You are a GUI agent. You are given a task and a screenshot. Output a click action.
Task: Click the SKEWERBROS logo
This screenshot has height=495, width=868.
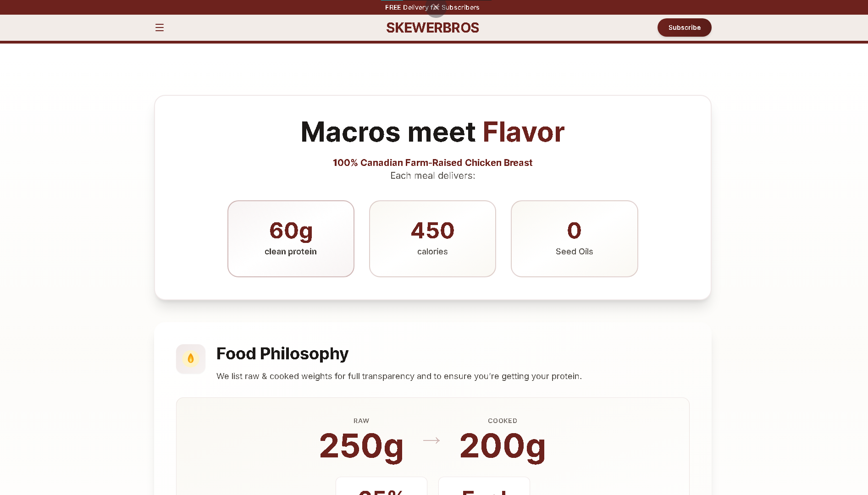point(432,27)
